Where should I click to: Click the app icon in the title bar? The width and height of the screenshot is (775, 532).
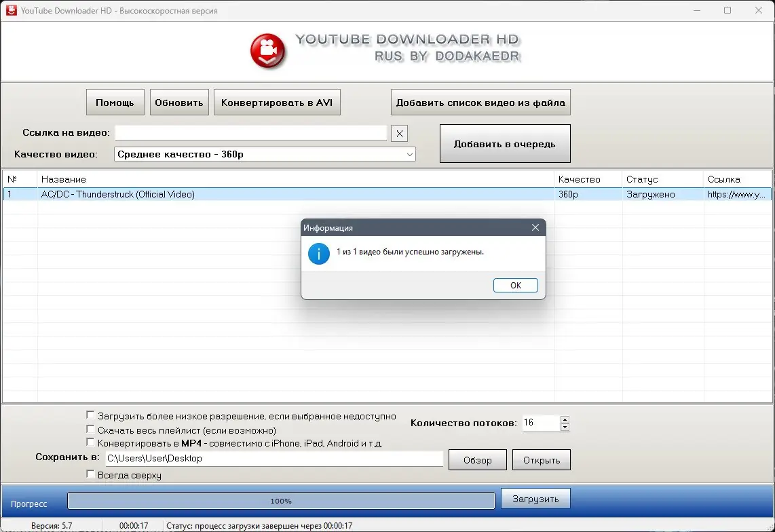pyautogui.click(x=11, y=10)
